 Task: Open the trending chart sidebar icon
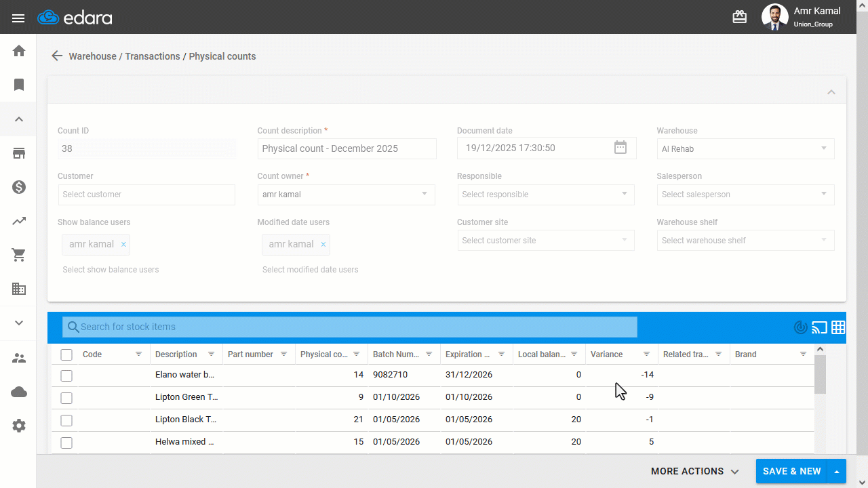pos(19,221)
